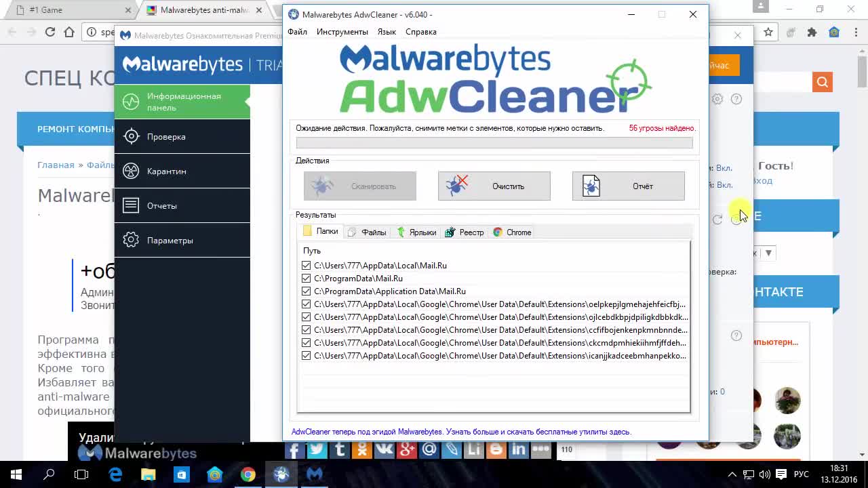Screen dimensions: 868x488
Task: Share via the Google Plus icon
Action: tap(406, 449)
